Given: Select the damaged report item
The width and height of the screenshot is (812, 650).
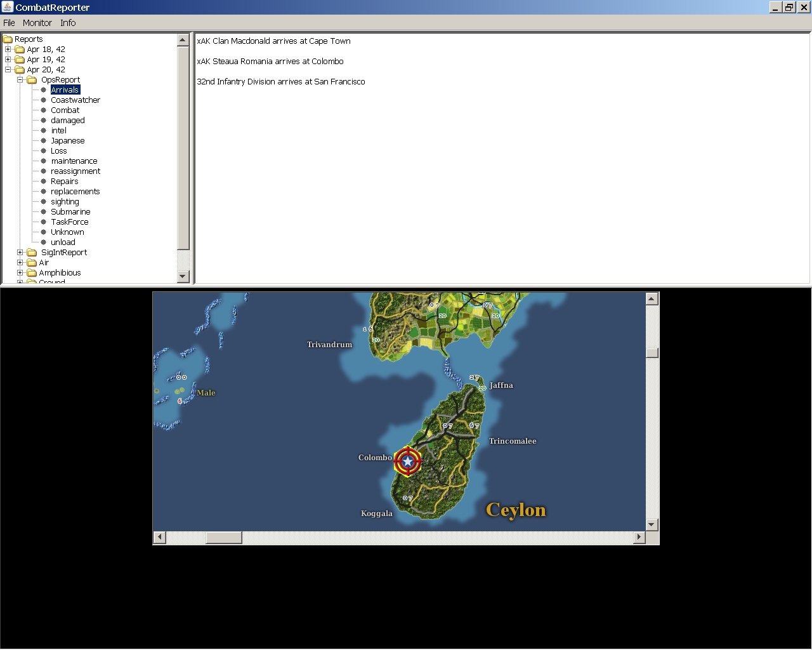Looking at the screenshot, I should tap(67, 121).
